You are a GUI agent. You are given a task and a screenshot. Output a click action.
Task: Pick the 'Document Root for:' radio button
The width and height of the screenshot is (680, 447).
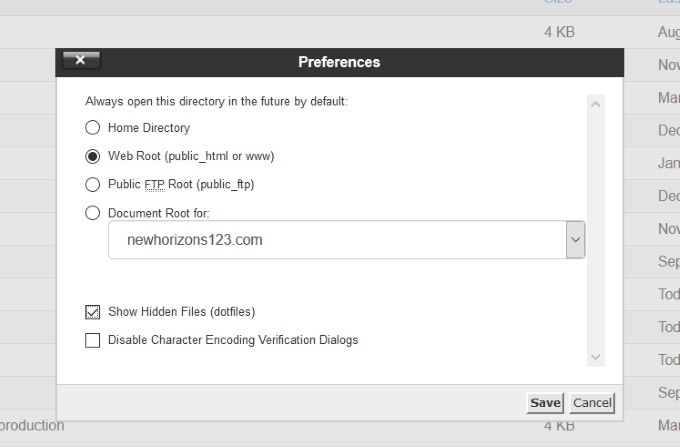coord(93,212)
